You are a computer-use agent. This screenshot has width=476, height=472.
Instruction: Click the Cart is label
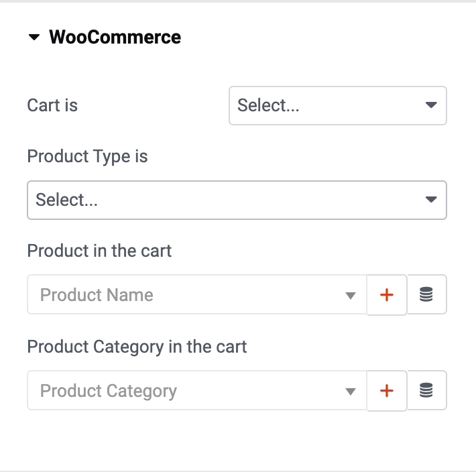(x=52, y=105)
